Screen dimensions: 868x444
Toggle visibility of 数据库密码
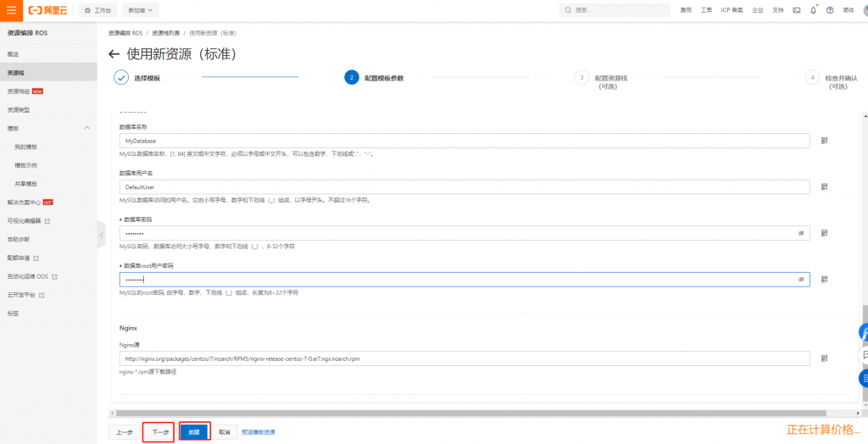coord(800,233)
